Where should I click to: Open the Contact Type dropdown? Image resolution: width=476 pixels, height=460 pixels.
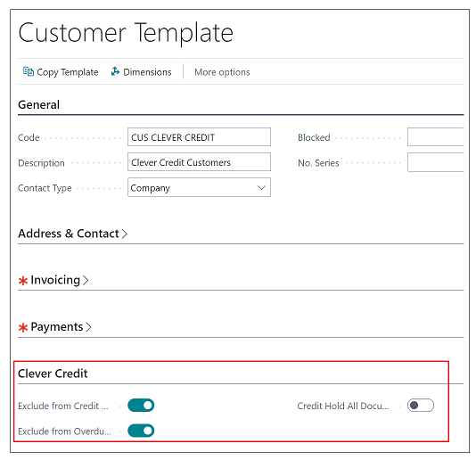199,187
